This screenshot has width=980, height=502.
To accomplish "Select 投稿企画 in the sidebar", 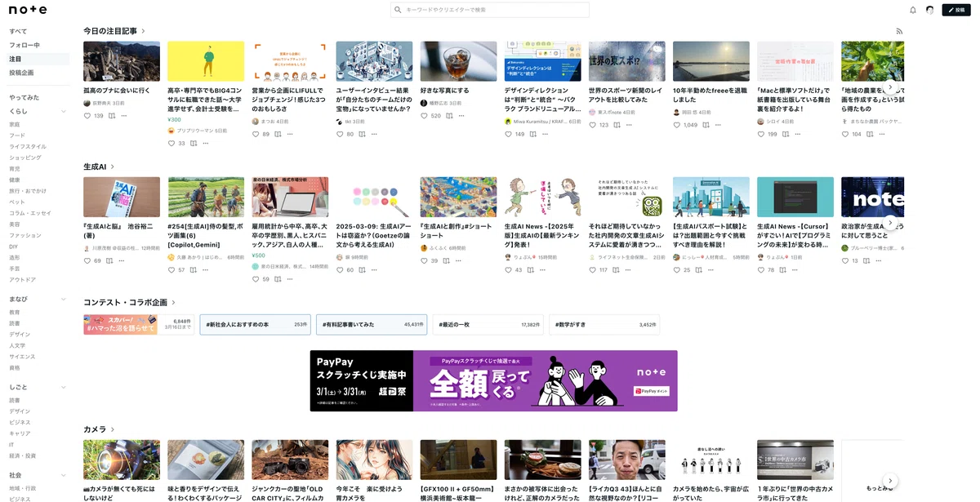I will 21,73.
